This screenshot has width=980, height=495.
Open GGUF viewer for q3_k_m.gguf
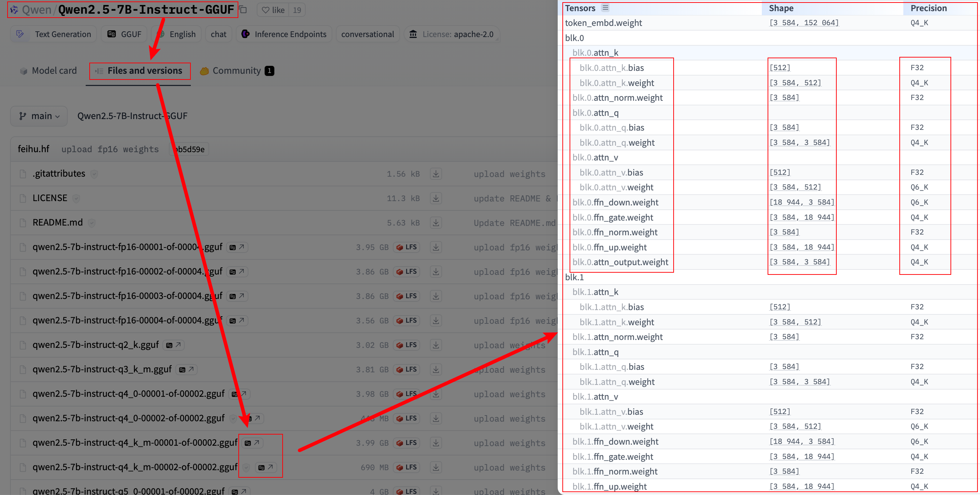coord(186,369)
